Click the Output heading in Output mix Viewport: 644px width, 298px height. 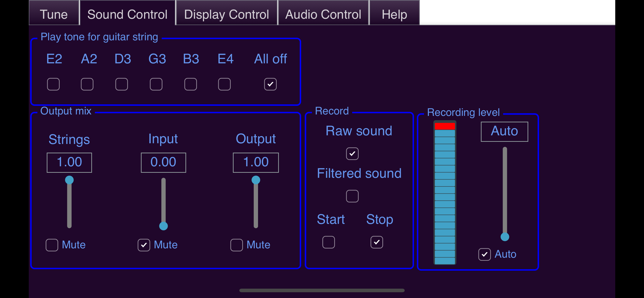255,139
